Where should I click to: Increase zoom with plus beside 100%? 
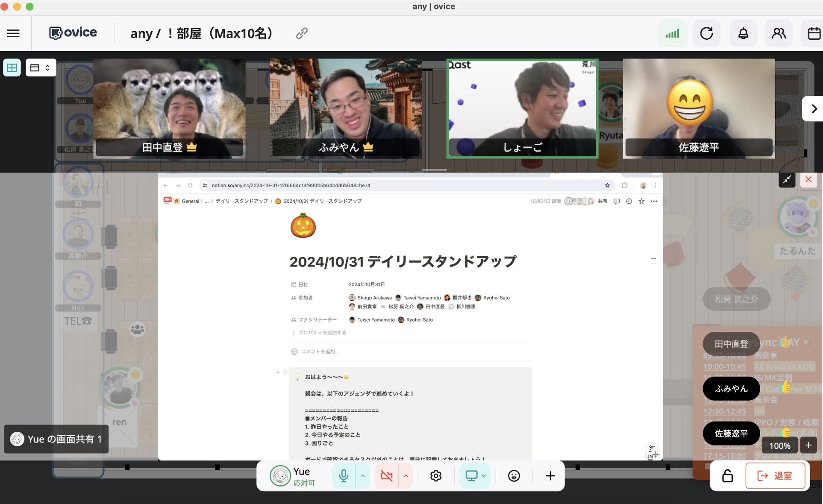click(x=808, y=445)
